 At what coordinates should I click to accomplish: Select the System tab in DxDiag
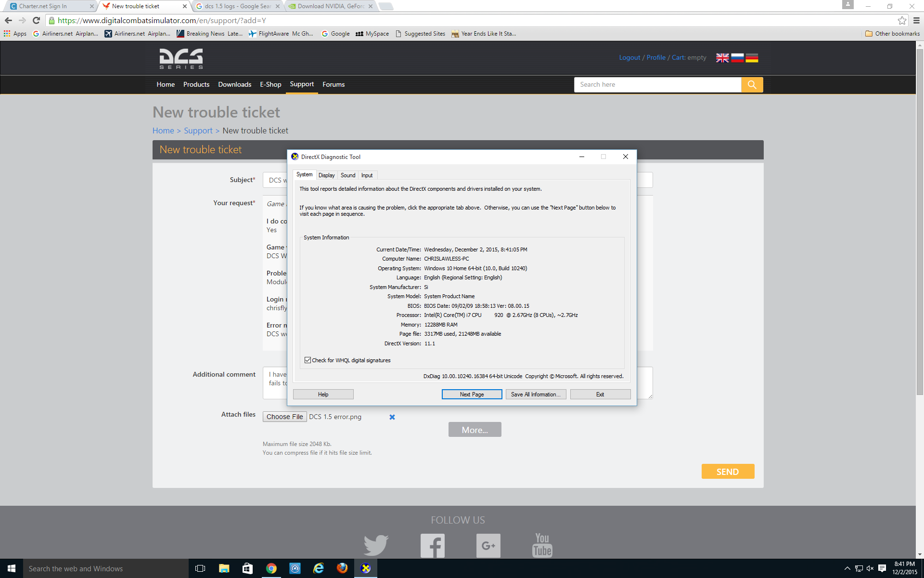pos(304,175)
